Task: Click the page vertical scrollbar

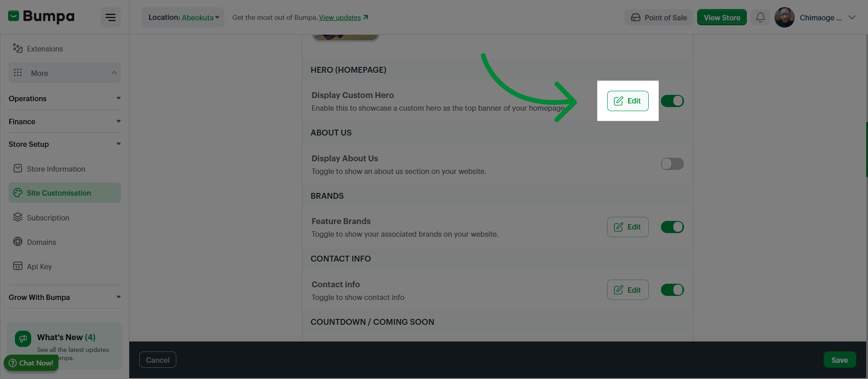Action: coord(867,149)
